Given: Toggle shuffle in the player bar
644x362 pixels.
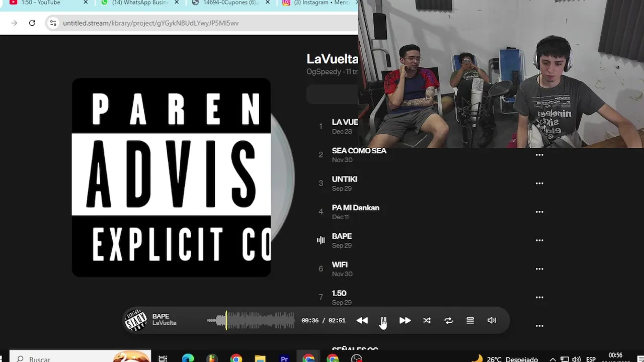Looking at the screenshot, I should (427, 320).
